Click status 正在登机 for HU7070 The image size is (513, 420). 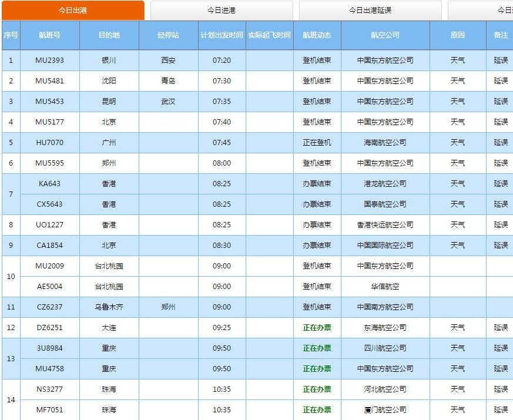[x=317, y=143]
